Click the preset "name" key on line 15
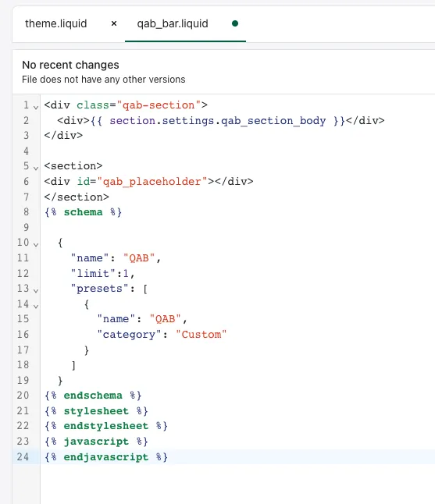 click(x=116, y=319)
